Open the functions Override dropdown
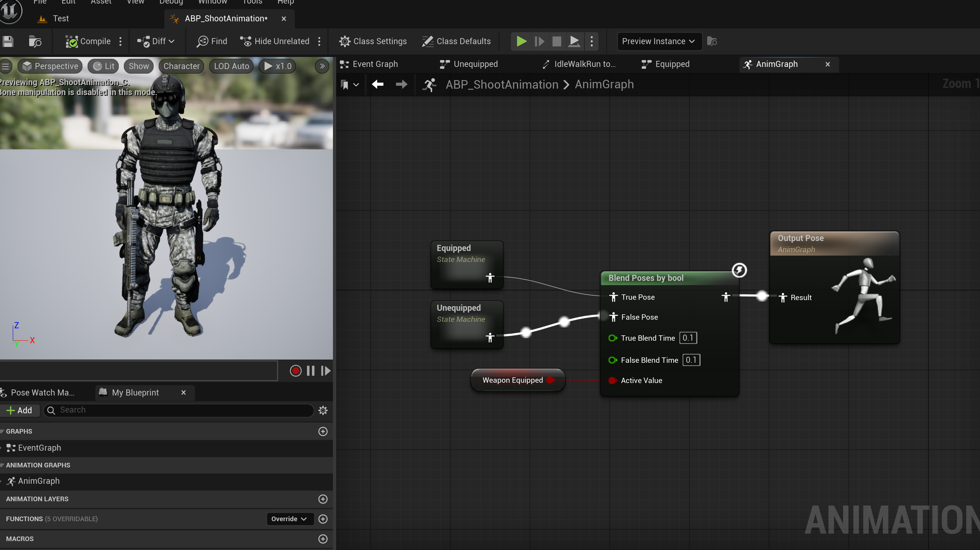Viewport: 980px width, 550px height. click(x=290, y=519)
